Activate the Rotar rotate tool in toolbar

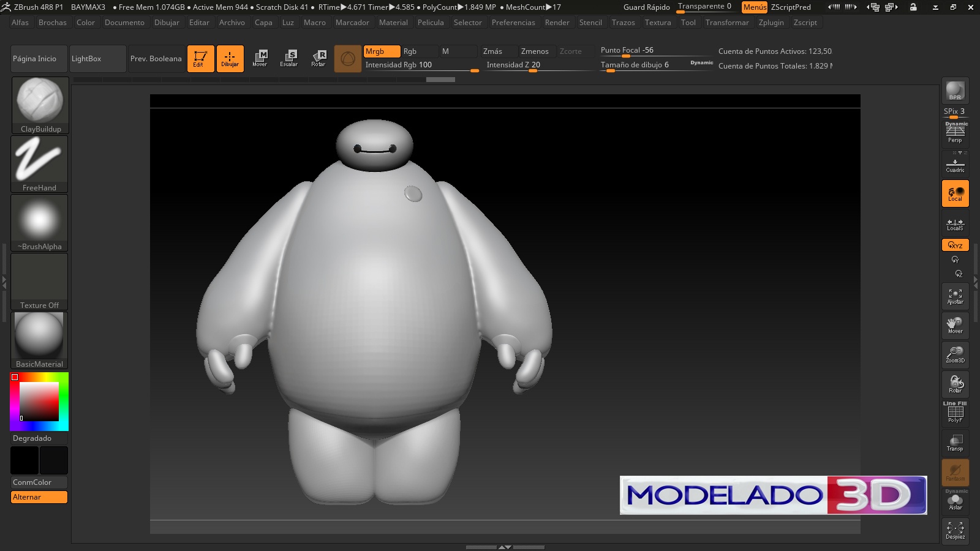[x=318, y=59]
